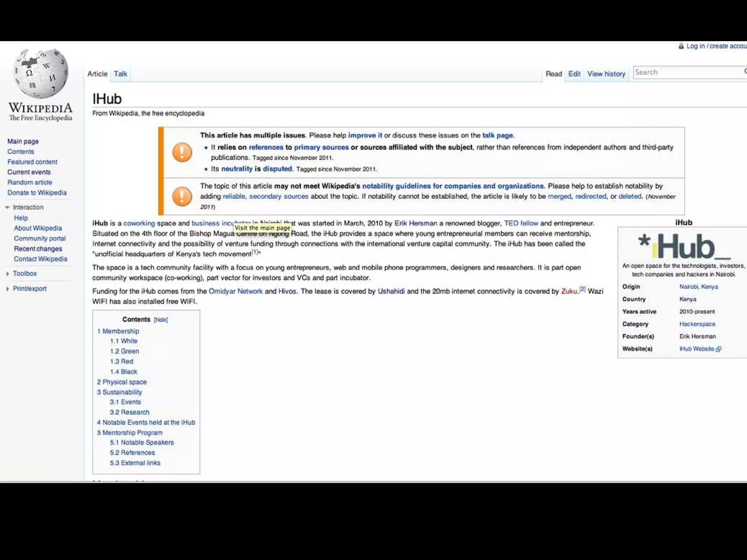
Task: Open the Erik Hersman article link
Action: click(x=415, y=223)
